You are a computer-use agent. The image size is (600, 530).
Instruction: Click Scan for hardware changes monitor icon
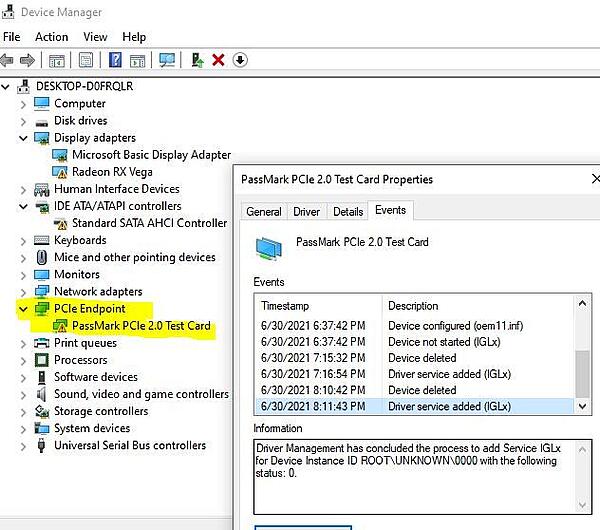(x=167, y=60)
